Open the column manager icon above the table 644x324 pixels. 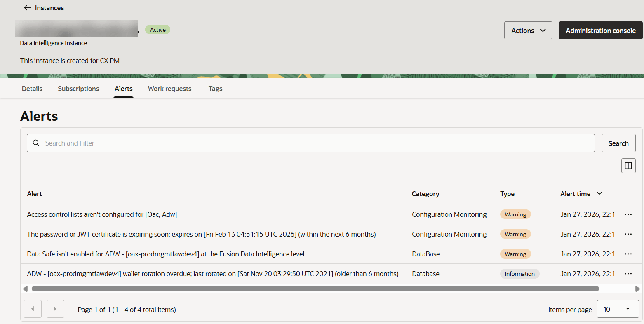(628, 165)
